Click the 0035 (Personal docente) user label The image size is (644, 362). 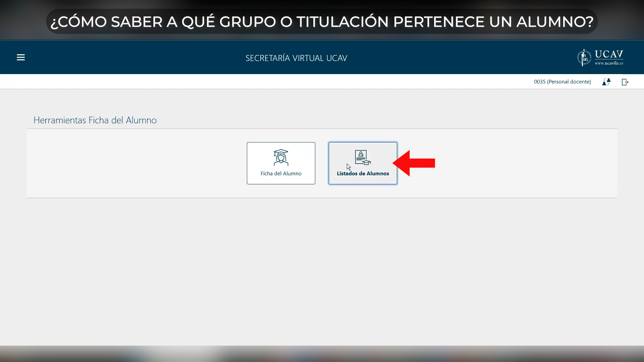click(562, 82)
